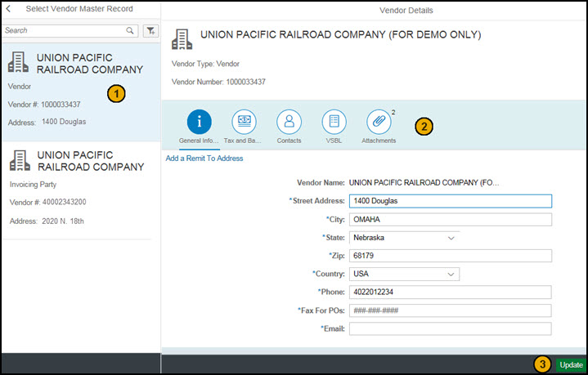
Task: Go back using the left arrow
Action: pyautogui.click(x=8, y=9)
